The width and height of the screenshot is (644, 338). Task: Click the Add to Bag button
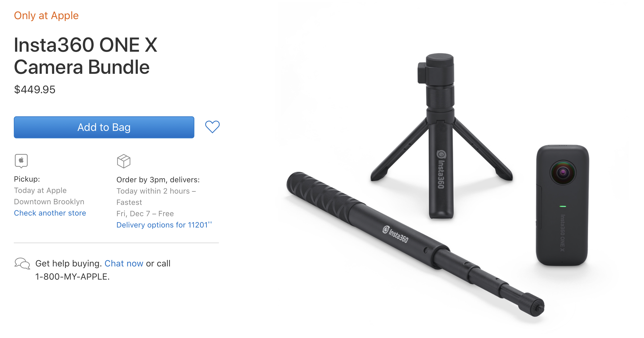point(104,127)
